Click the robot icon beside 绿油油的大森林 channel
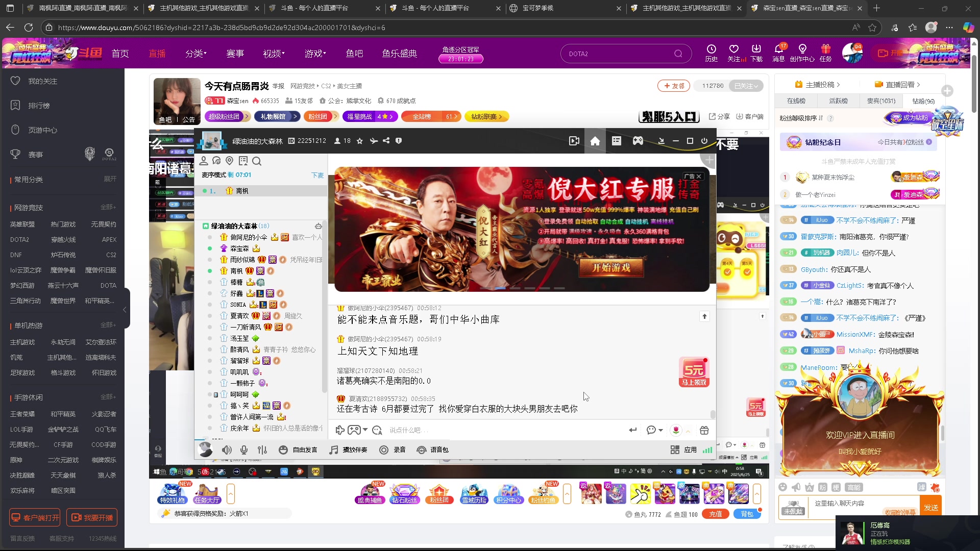The image size is (980, 551). tap(318, 226)
